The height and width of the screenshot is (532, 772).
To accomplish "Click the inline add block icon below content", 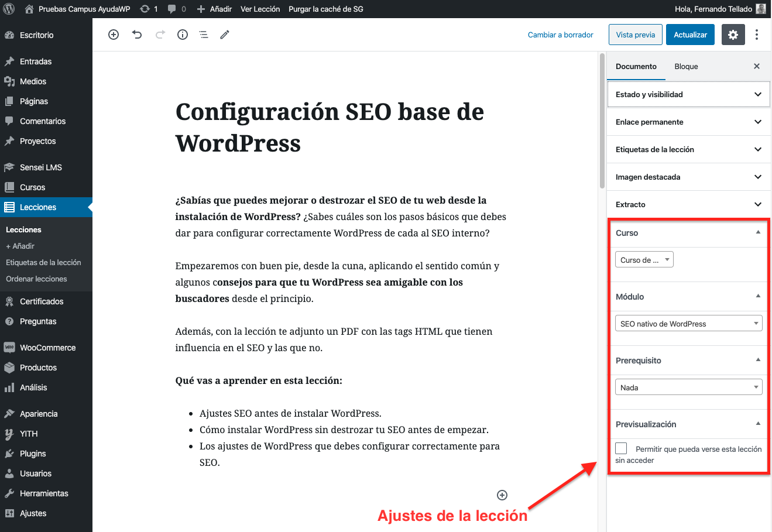I will 502,495.
